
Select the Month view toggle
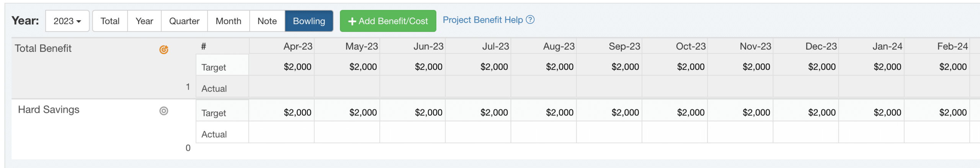pyautogui.click(x=229, y=21)
